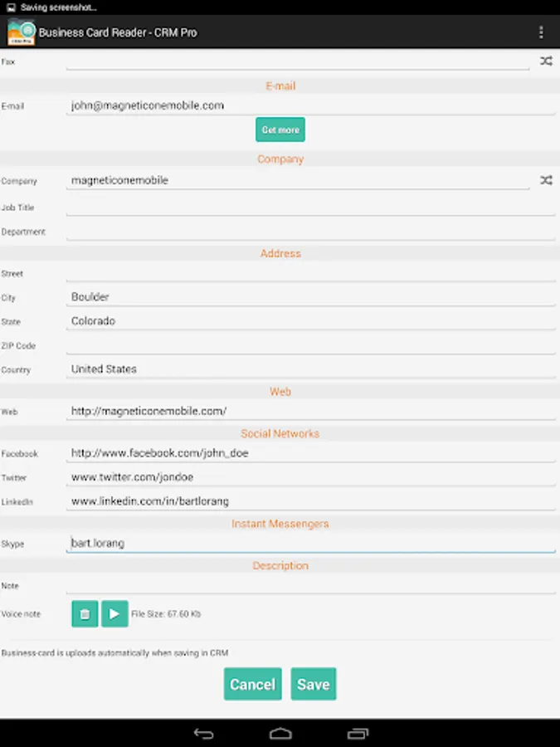Tap the shuffle icon beside the Fax field
Viewport: 560px width, 747px height.
pos(546,61)
